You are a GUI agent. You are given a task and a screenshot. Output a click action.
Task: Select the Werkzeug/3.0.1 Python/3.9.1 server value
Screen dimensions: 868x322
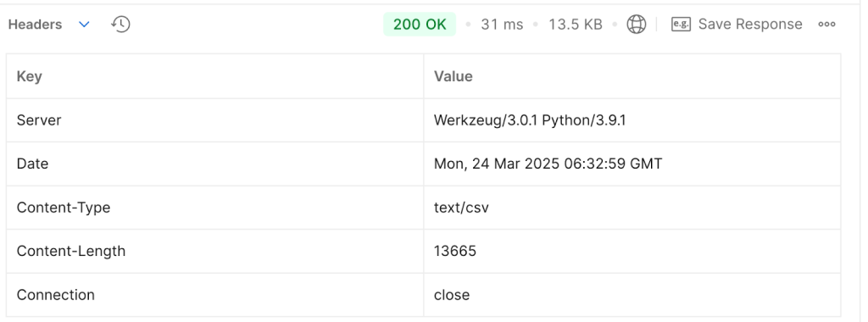[530, 120]
